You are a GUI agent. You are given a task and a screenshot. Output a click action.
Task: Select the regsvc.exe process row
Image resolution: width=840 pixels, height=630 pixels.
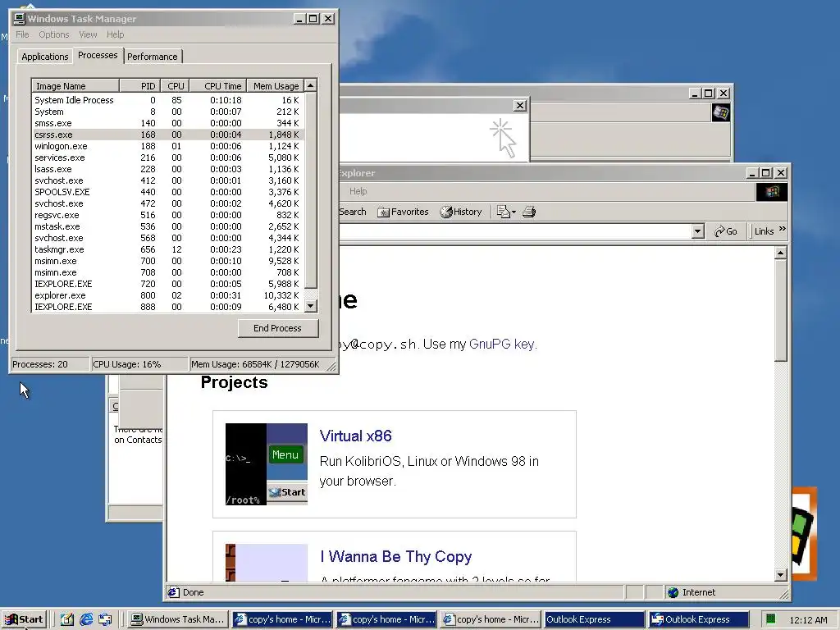click(168, 215)
